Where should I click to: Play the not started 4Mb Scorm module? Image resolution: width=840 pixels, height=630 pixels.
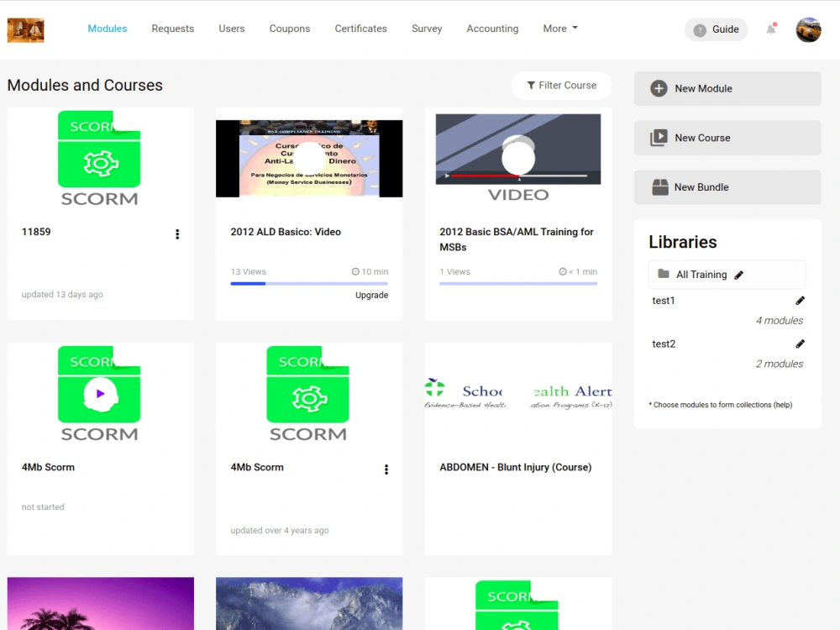click(100, 394)
